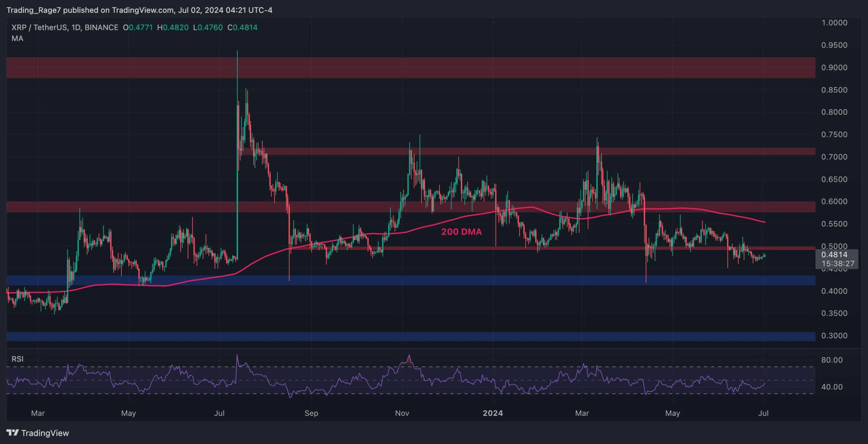Click the open value O0.4771
Screen dimensions: 868x444
click(138, 27)
